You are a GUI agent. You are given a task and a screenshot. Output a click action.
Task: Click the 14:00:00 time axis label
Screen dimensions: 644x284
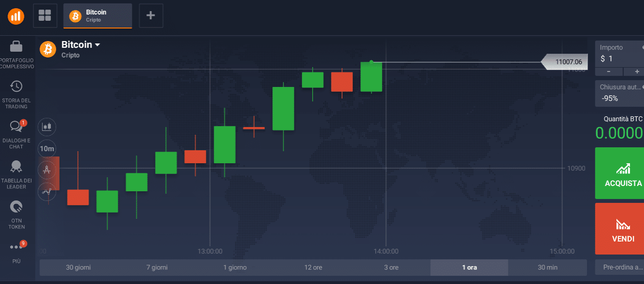(386, 251)
